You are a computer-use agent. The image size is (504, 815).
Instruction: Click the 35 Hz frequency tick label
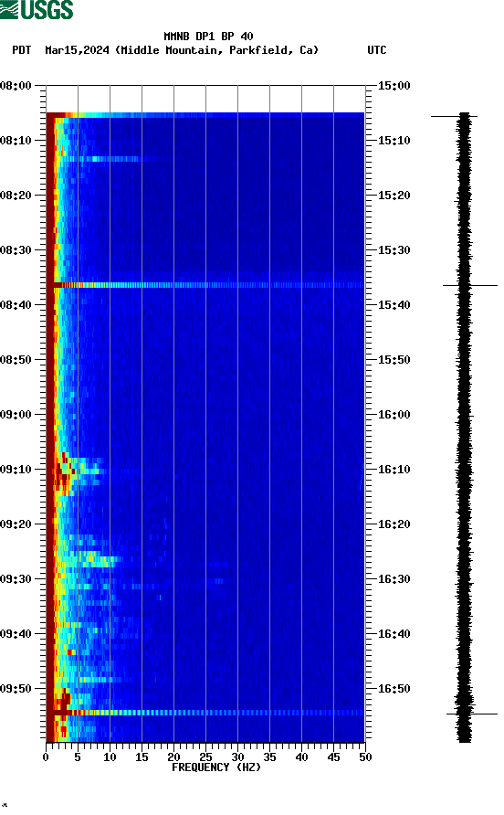(269, 757)
